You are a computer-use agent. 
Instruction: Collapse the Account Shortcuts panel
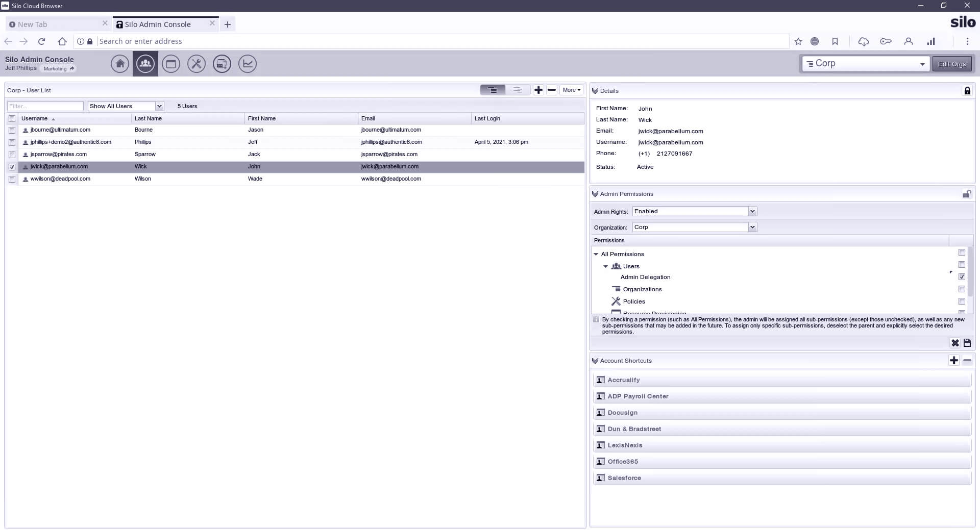pyautogui.click(x=595, y=361)
